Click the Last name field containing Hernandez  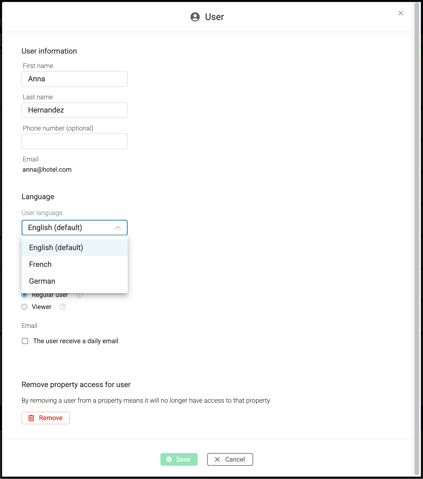(x=74, y=110)
